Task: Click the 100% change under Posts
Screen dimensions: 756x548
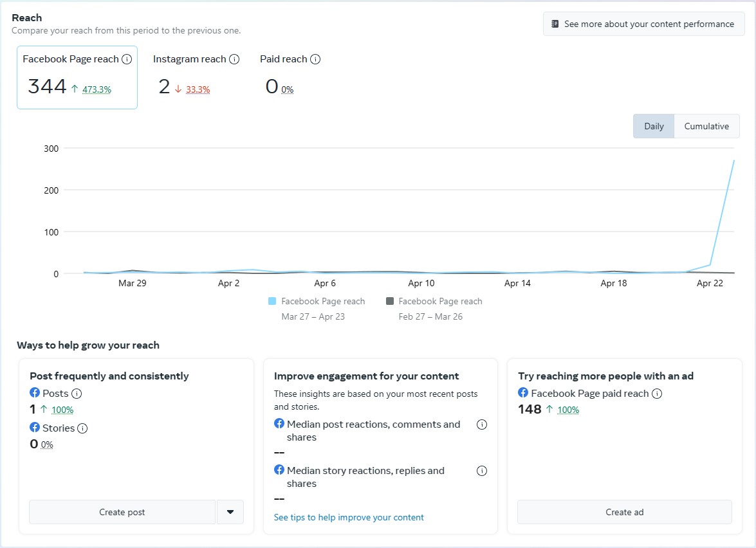Action: 62,410
